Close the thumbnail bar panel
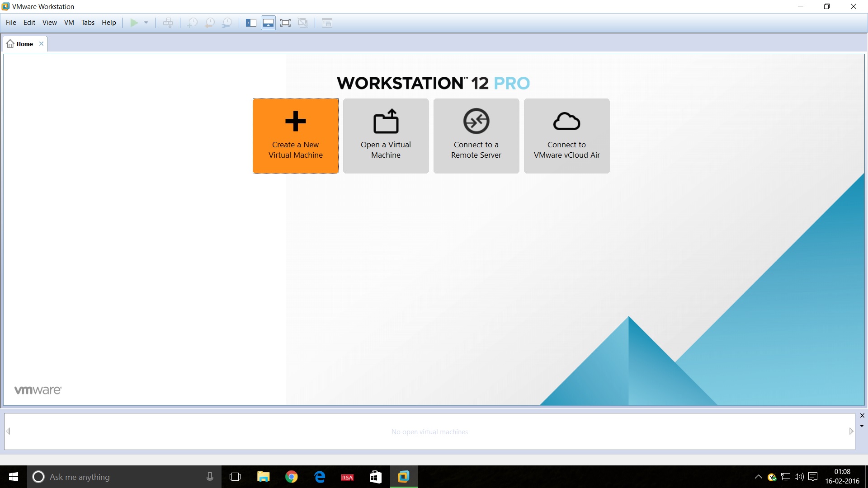868x488 pixels. point(862,416)
